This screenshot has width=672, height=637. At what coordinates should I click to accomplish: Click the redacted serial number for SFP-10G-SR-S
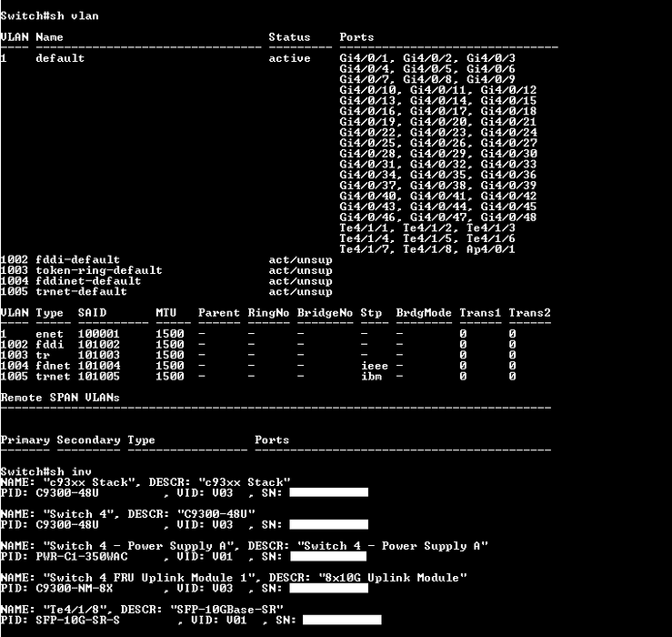(341, 620)
